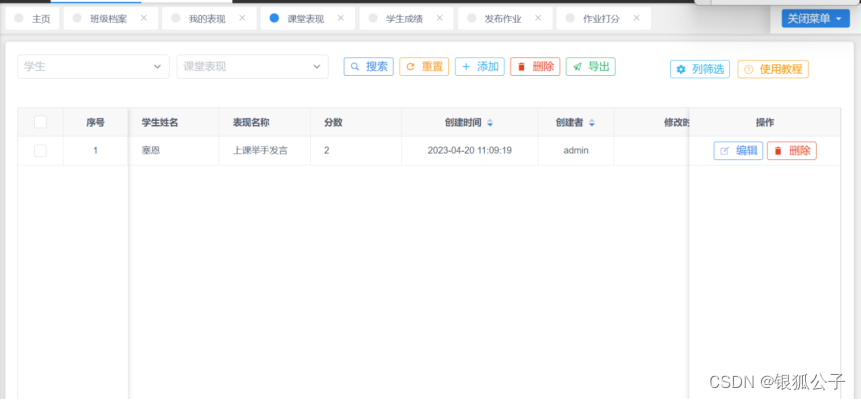861x400 pixels.
Task: Open the 关闭菜单 dropdown button
Action: click(815, 19)
